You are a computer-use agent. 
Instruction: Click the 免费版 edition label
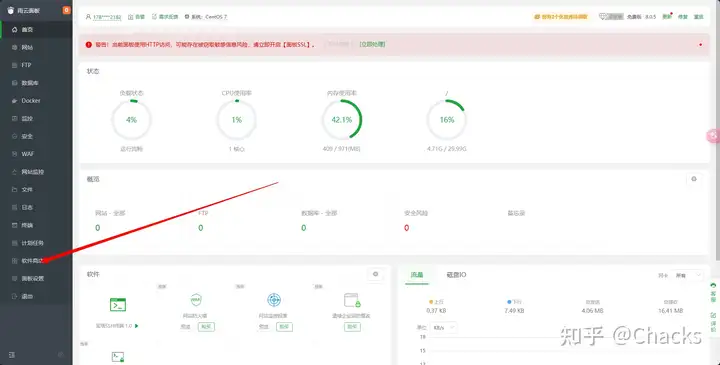point(634,17)
